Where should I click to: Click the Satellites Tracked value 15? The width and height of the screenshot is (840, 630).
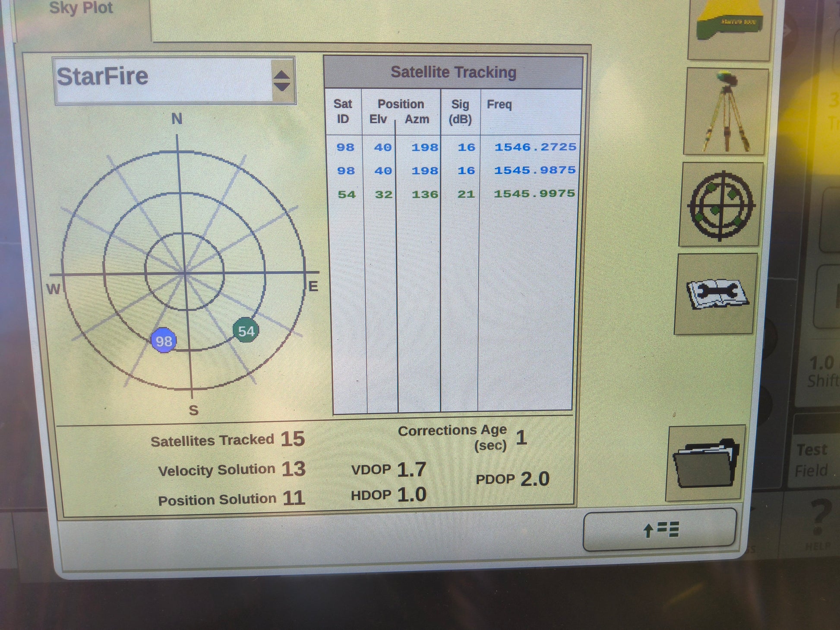tap(293, 439)
